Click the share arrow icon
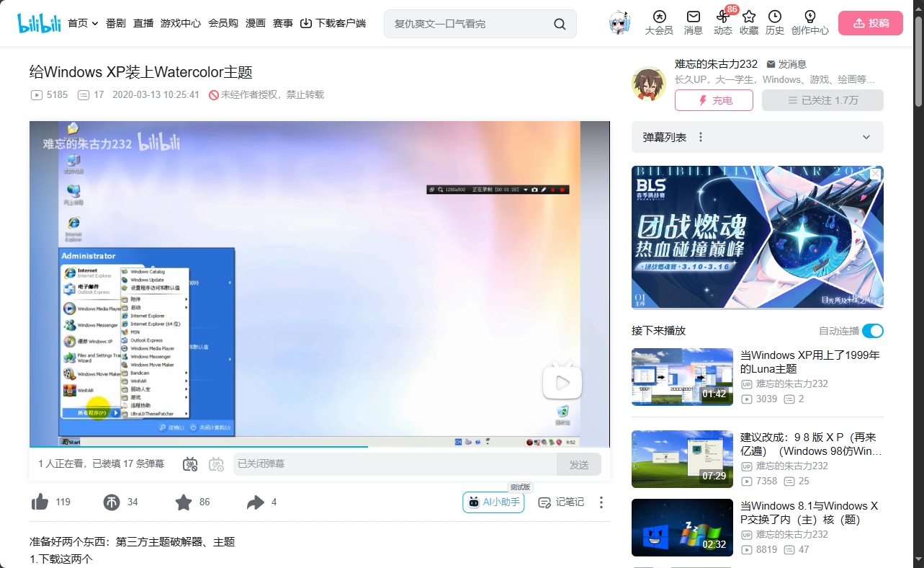924x568 pixels. click(256, 502)
